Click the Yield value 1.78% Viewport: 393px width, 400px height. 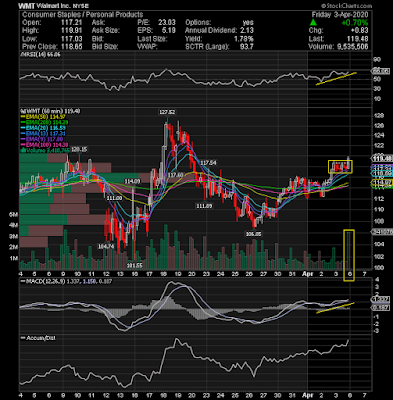click(244, 39)
